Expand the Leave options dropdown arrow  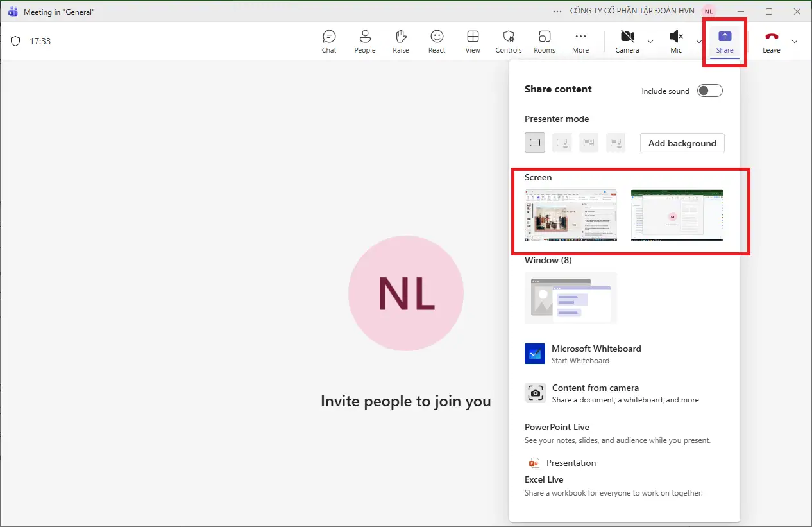[x=795, y=42]
